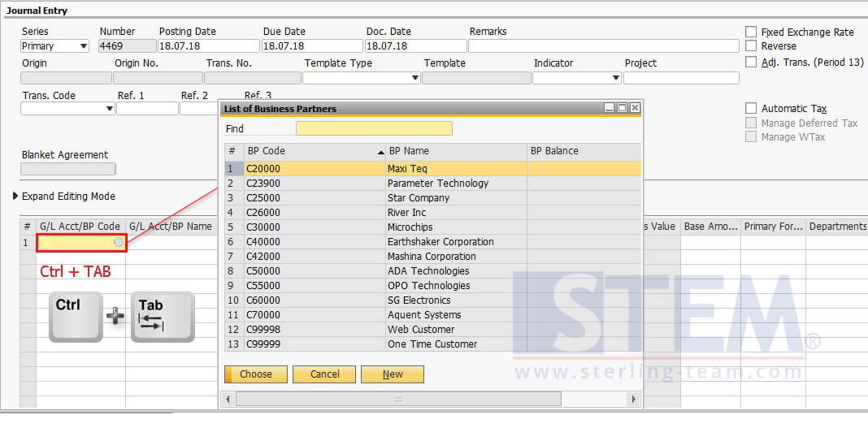Image resolution: width=868 pixels, height=428 pixels.
Task: Sort list by BP Code column arrow
Action: [381, 152]
